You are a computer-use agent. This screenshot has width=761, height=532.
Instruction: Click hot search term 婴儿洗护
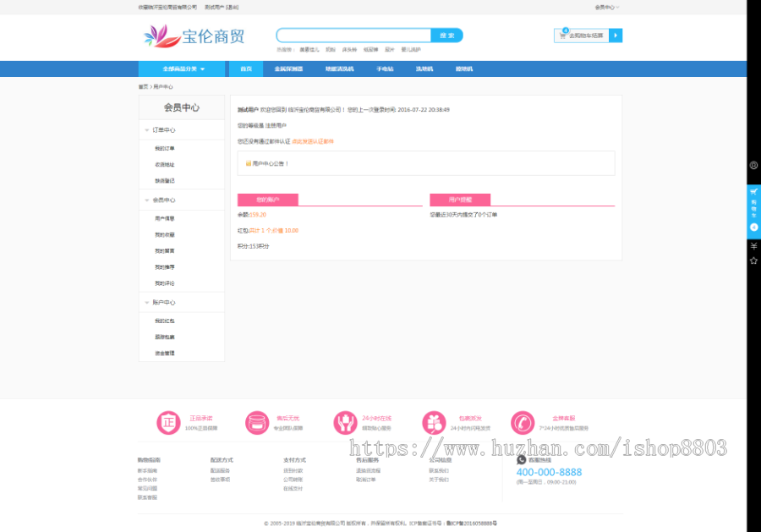[411, 50]
